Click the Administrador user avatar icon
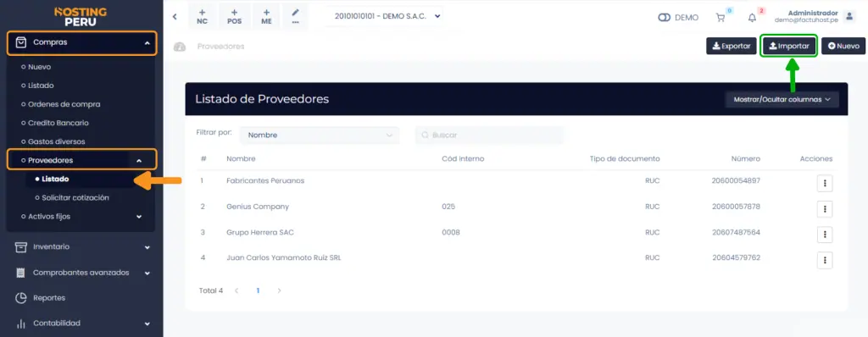This screenshot has height=337, width=868. tap(849, 16)
